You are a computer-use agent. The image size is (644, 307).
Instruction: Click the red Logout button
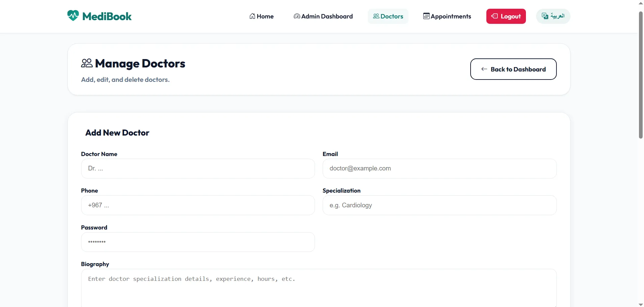coord(506,16)
